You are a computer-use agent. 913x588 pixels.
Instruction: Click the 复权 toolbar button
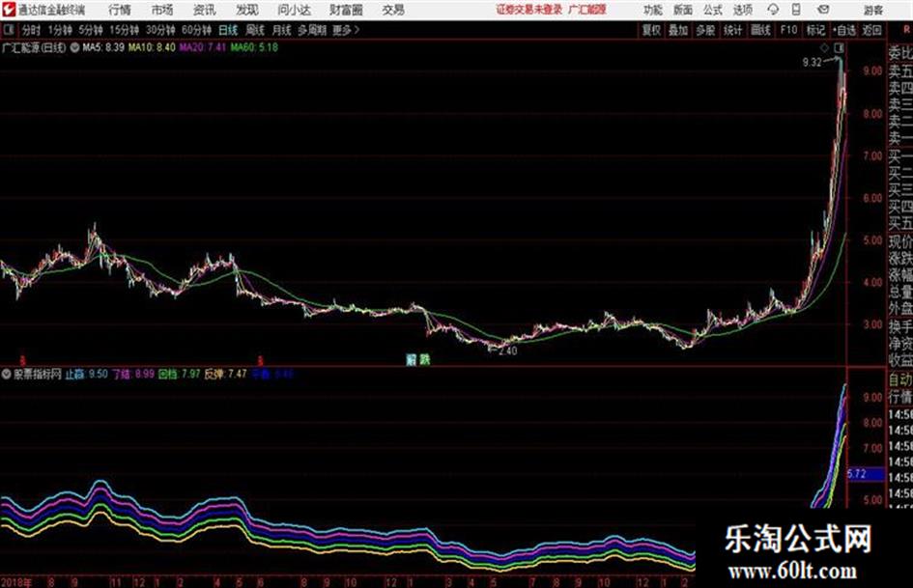651,30
